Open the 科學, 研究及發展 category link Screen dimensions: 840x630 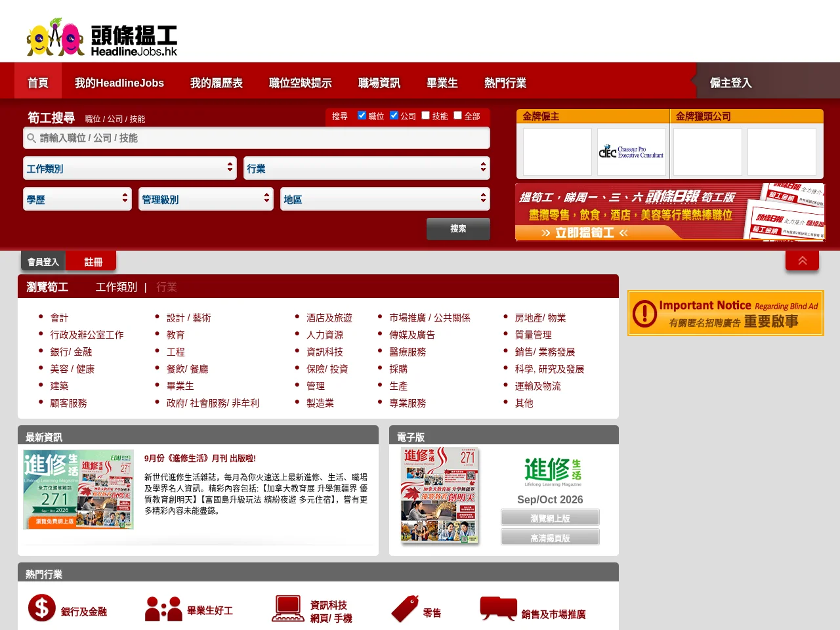click(550, 369)
